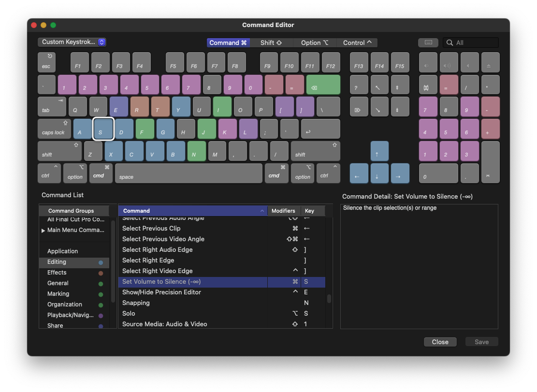Toggle the Command modifier button
The height and width of the screenshot is (392, 537).
(x=228, y=43)
